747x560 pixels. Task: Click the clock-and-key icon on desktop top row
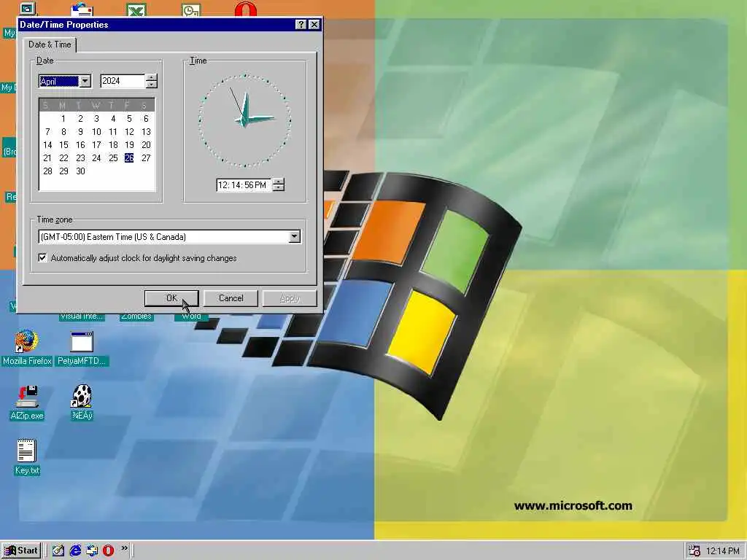coord(191,9)
